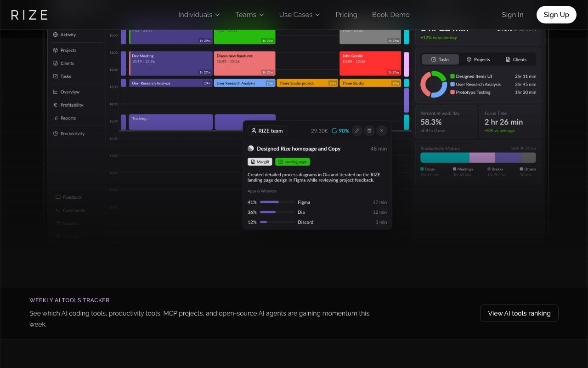Click the donut chart in the Tasks panel

434,84
